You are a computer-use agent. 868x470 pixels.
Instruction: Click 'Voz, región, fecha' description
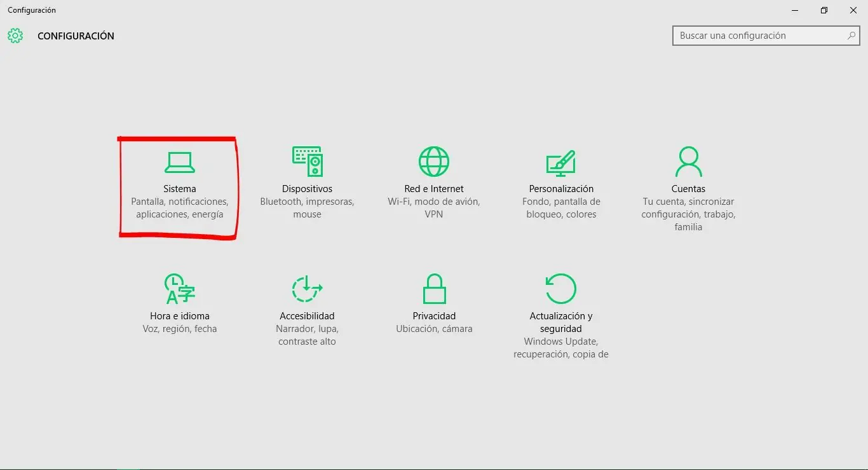click(x=180, y=329)
